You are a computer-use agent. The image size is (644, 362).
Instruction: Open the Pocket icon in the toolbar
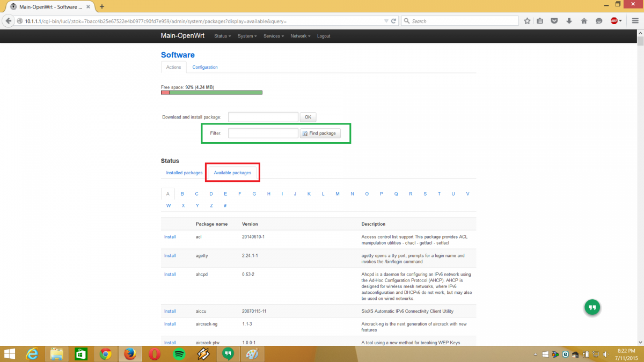coord(555,21)
